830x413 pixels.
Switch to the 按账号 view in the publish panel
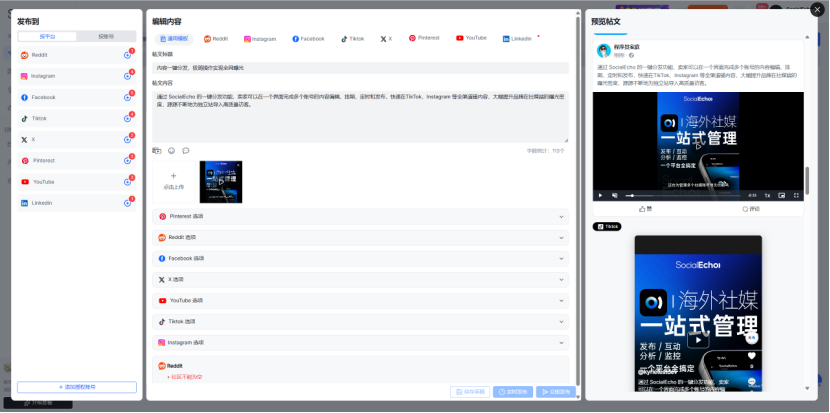point(106,36)
